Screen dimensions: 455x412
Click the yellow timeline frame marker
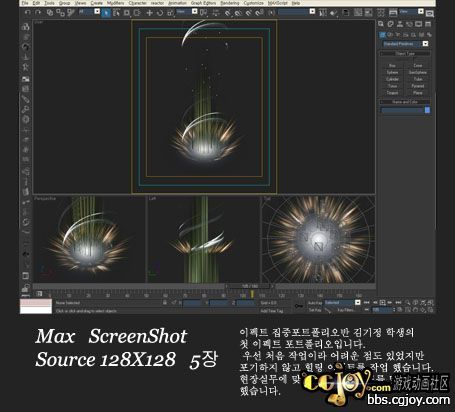[252, 294]
